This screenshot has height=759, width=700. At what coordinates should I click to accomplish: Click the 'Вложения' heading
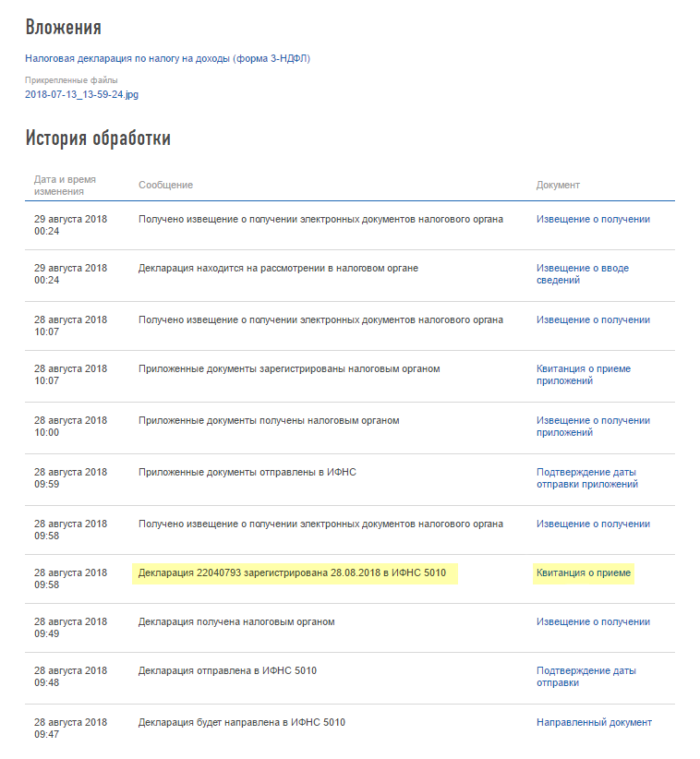(64, 27)
